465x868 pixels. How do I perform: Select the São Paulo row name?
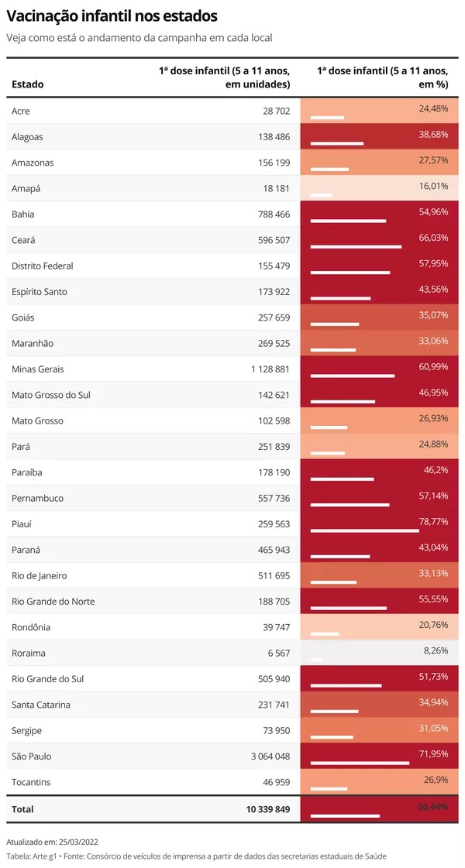[32, 756]
